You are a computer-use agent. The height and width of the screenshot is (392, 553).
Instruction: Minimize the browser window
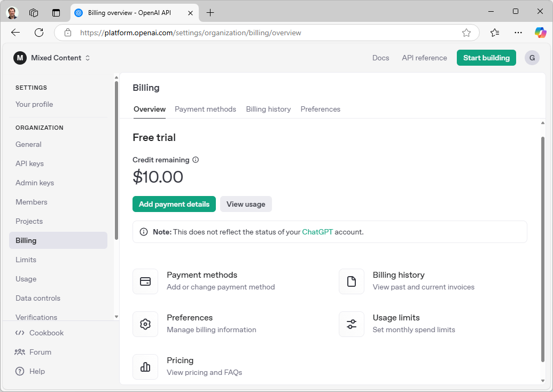click(491, 12)
